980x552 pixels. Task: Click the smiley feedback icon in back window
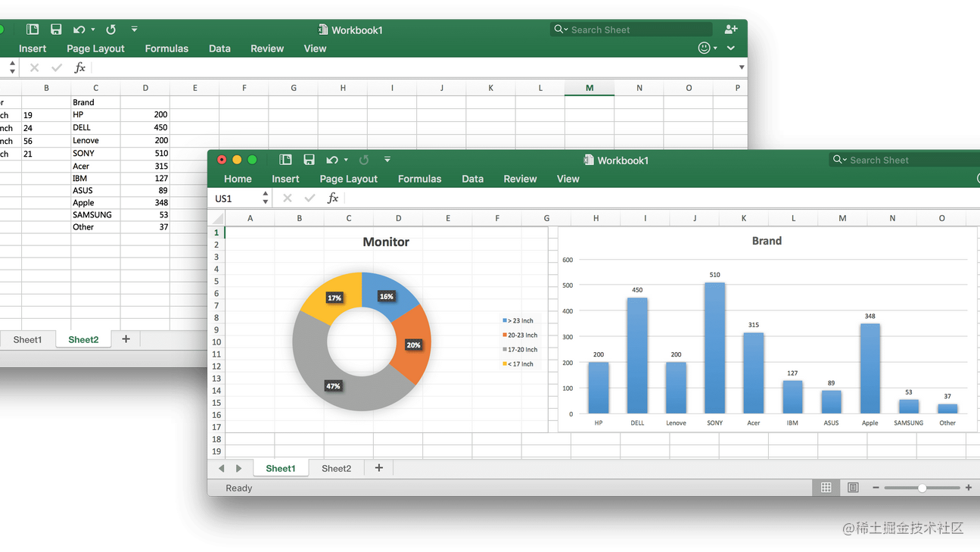(x=705, y=48)
